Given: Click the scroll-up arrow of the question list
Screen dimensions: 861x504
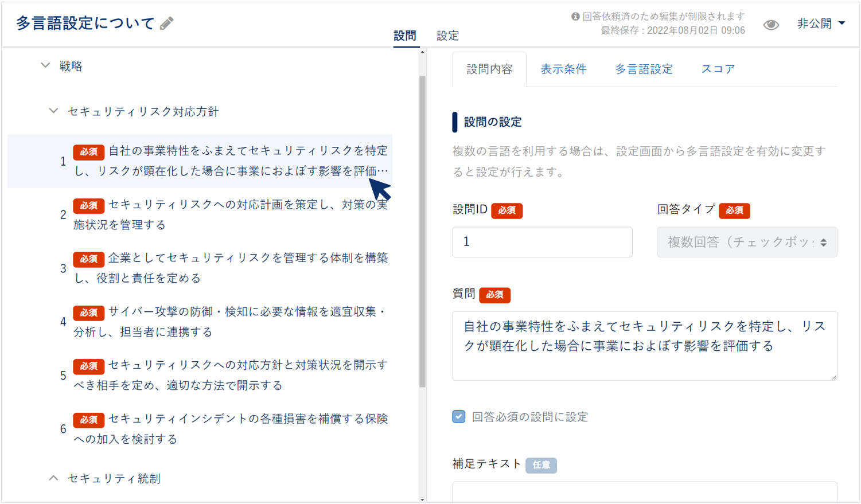Looking at the screenshot, I should point(422,52).
